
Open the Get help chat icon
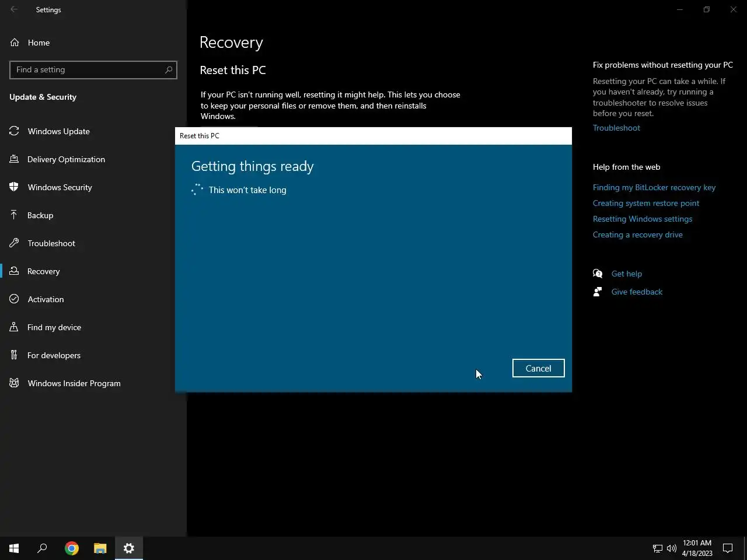click(598, 274)
